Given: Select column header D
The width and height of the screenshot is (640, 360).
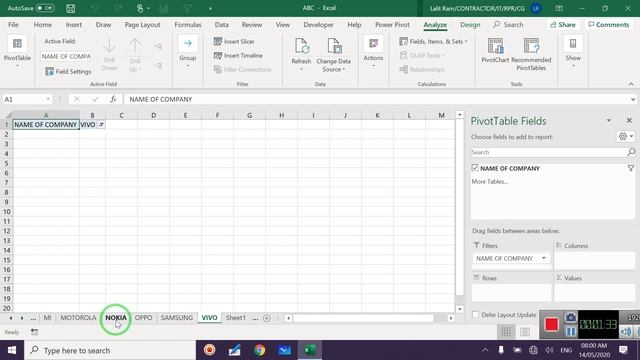Looking at the screenshot, I should [153, 116].
